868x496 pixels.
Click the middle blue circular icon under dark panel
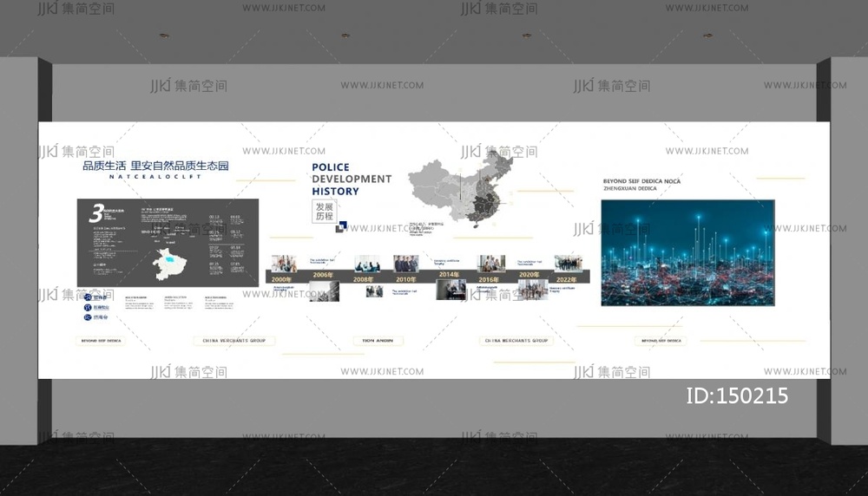click(x=88, y=307)
